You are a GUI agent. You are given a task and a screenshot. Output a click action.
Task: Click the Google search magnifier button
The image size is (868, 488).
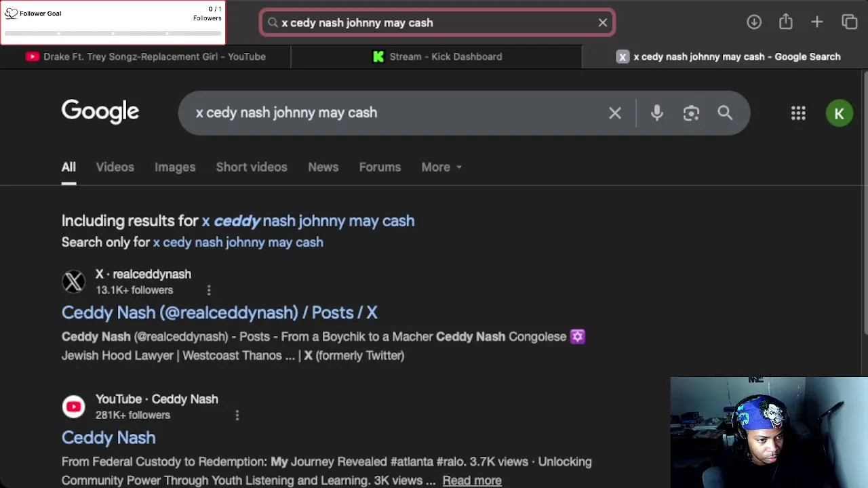(725, 113)
